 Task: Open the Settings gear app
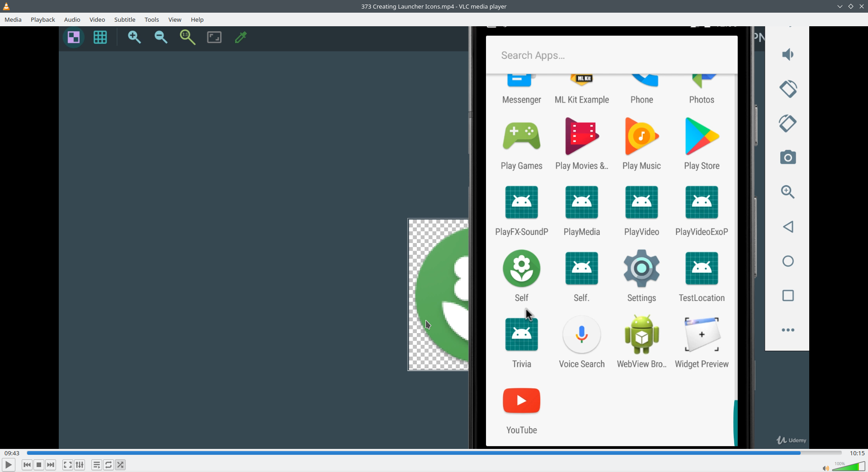(x=642, y=276)
